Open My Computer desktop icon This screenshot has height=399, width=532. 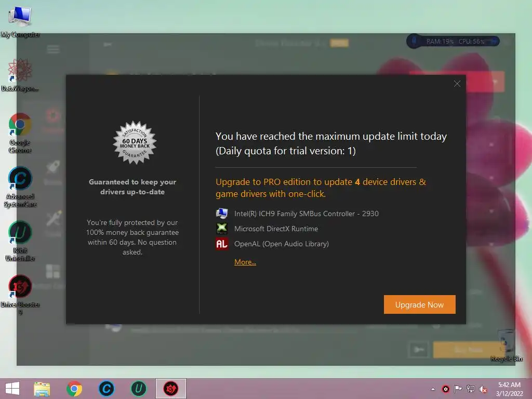click(20, 22)
